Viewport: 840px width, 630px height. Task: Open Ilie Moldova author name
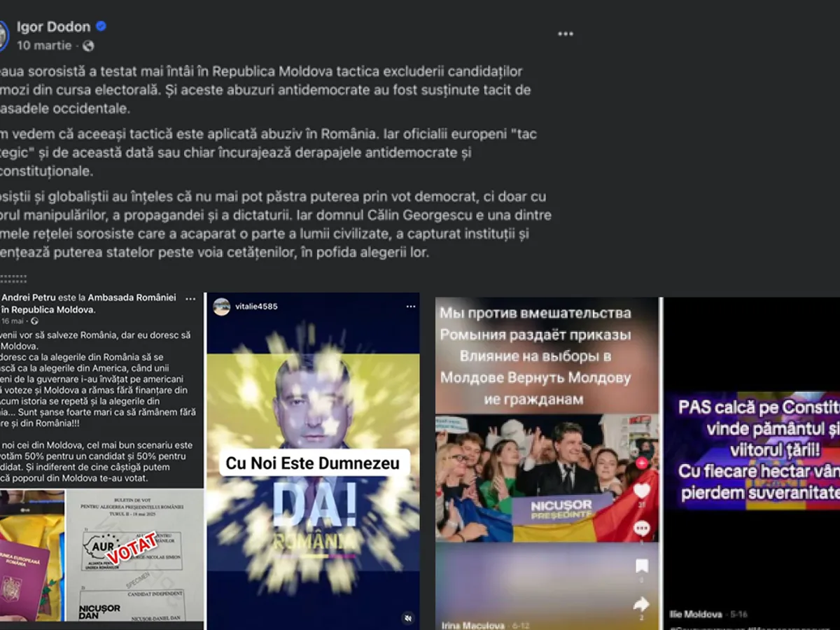[695, 614]
